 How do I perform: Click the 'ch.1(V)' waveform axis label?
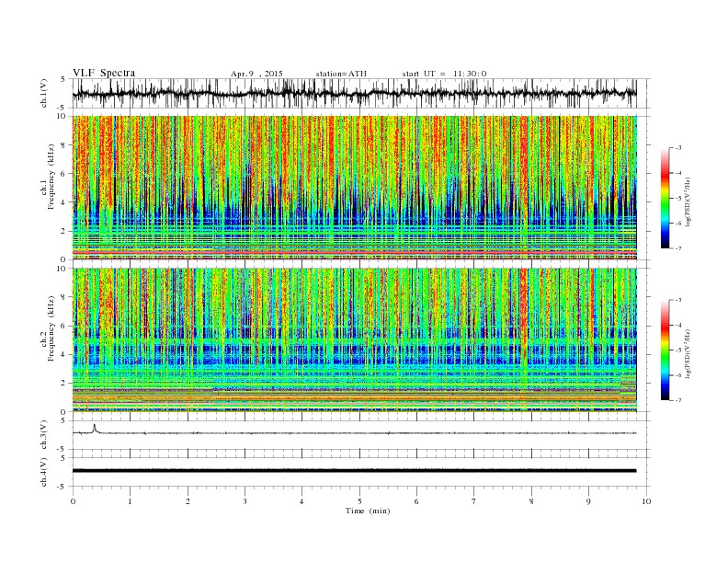[x=44, y=94]
